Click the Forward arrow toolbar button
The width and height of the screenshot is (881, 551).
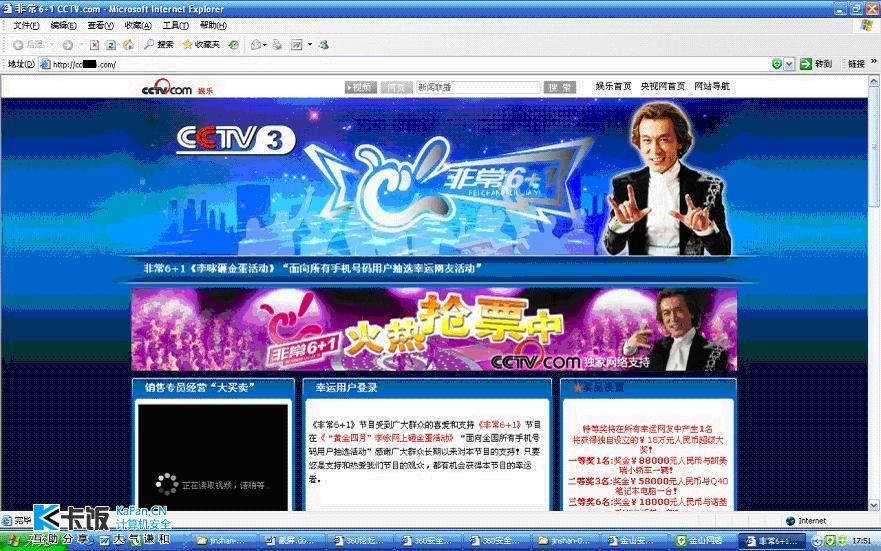(x=67, y=44)
